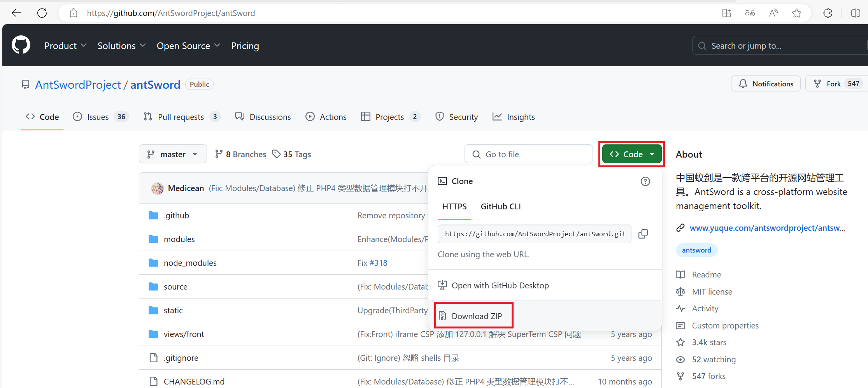View the 3.4k stars link
Viewport: 868px width, 388px height.
[709, 342]
